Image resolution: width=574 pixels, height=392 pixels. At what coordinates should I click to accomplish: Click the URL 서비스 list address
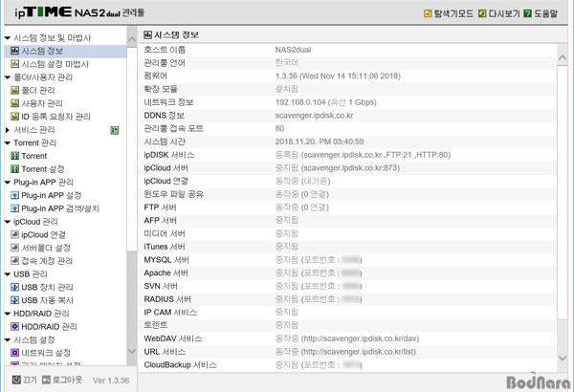359,352
